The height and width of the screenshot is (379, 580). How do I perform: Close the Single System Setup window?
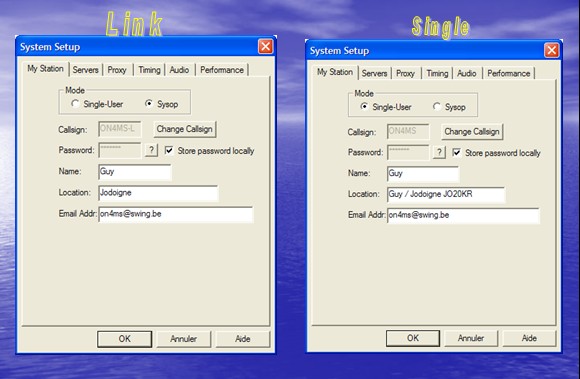pyautogui.click(x=552, y=50)
